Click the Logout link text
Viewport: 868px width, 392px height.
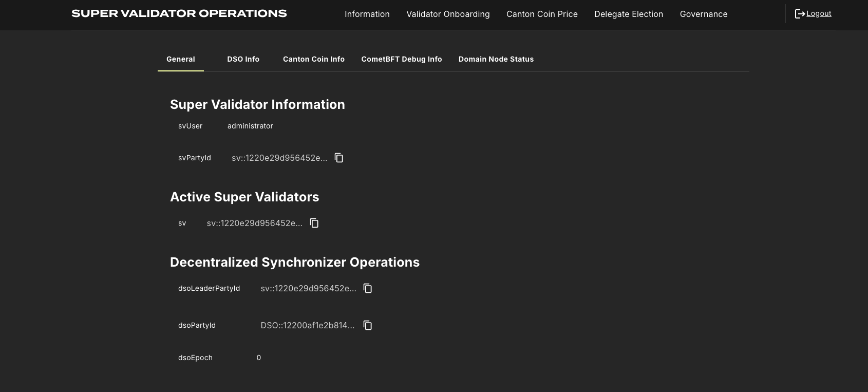click(x=819, y=14)
